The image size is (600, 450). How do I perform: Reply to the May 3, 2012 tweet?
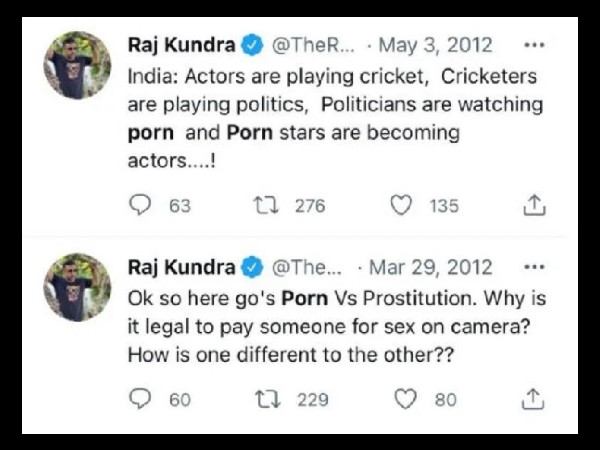click(141, 205)
